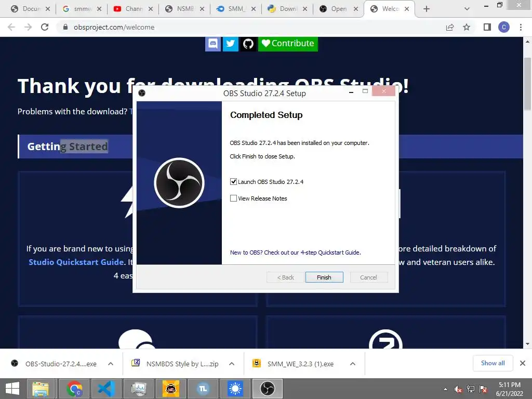532x399 pixels.
Task: Click Show all downloads button
Action: pyautogui.click(x=493, y=363)
